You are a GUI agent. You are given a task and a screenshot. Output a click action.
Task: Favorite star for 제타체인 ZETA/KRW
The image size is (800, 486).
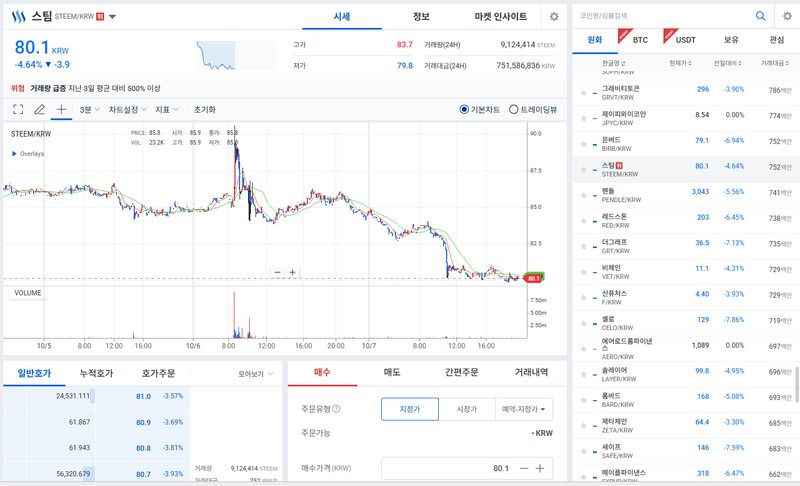click(583, 425)
